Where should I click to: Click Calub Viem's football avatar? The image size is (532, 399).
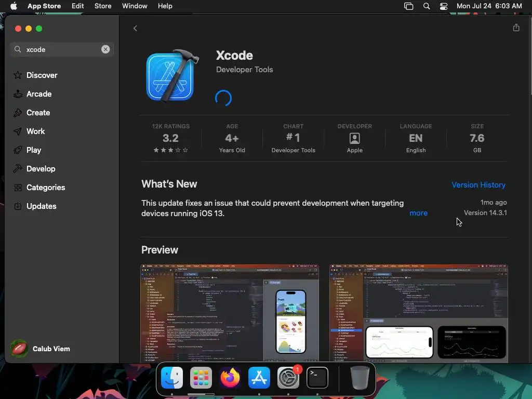pos(19,349)
